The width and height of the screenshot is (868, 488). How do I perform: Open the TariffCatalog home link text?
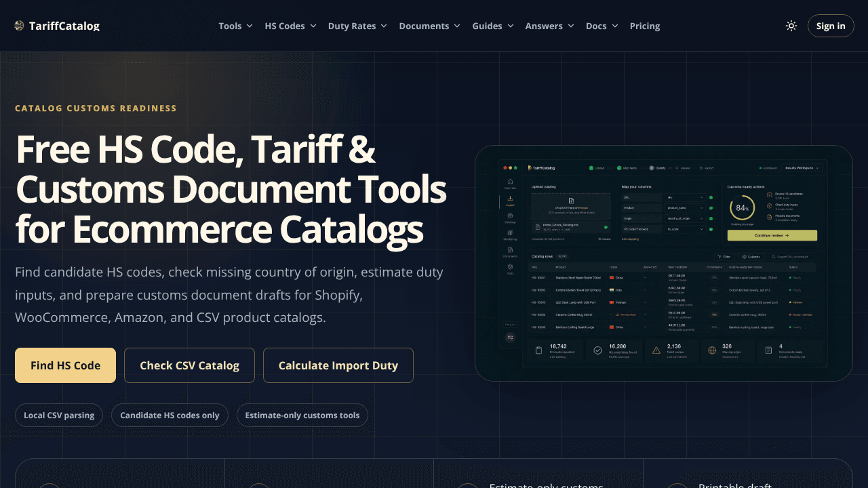(64, 26)
